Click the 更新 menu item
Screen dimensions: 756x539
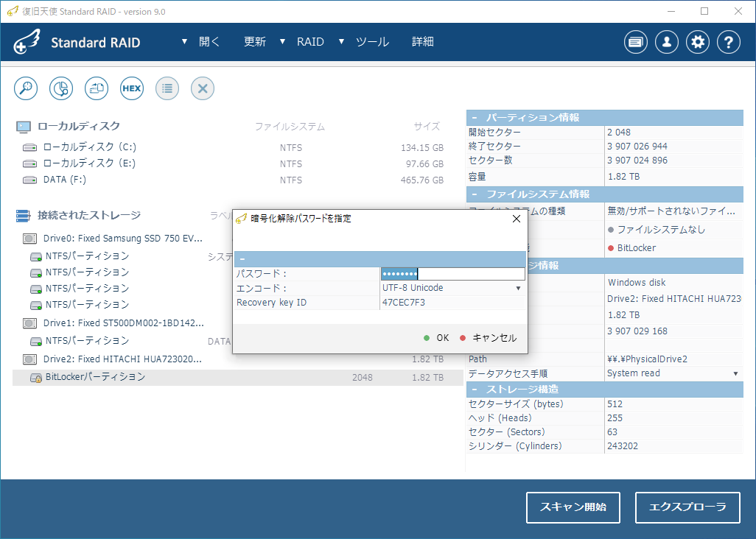coord(254,42)
